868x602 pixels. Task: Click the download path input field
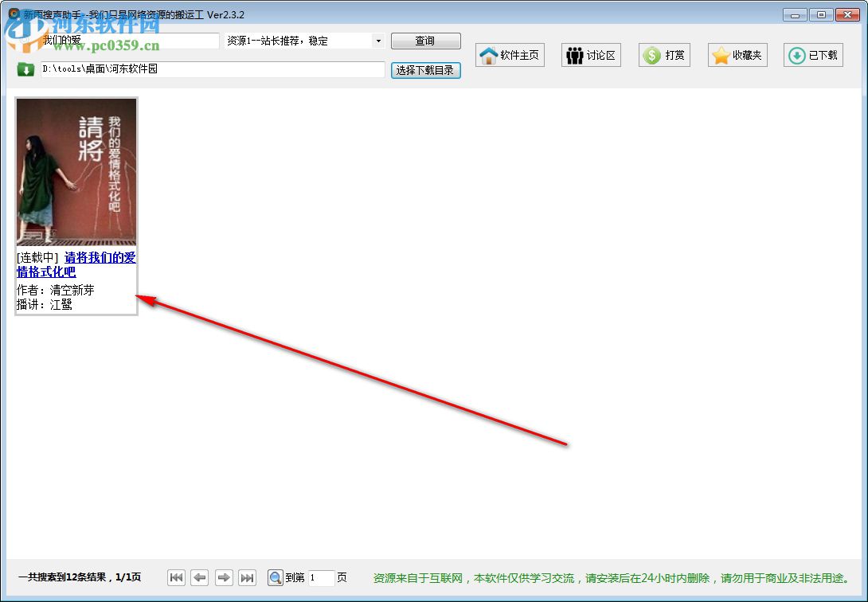pos(213,69)
